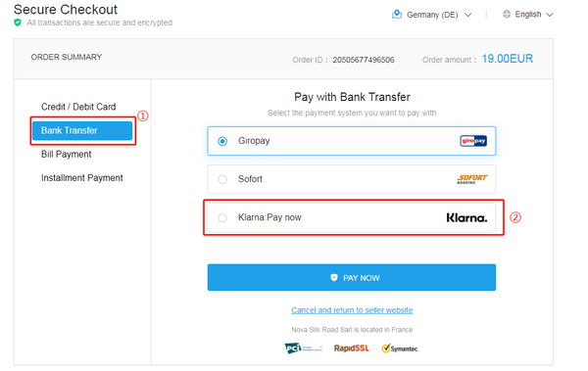Click the Klarna logo

pos(466,217)
